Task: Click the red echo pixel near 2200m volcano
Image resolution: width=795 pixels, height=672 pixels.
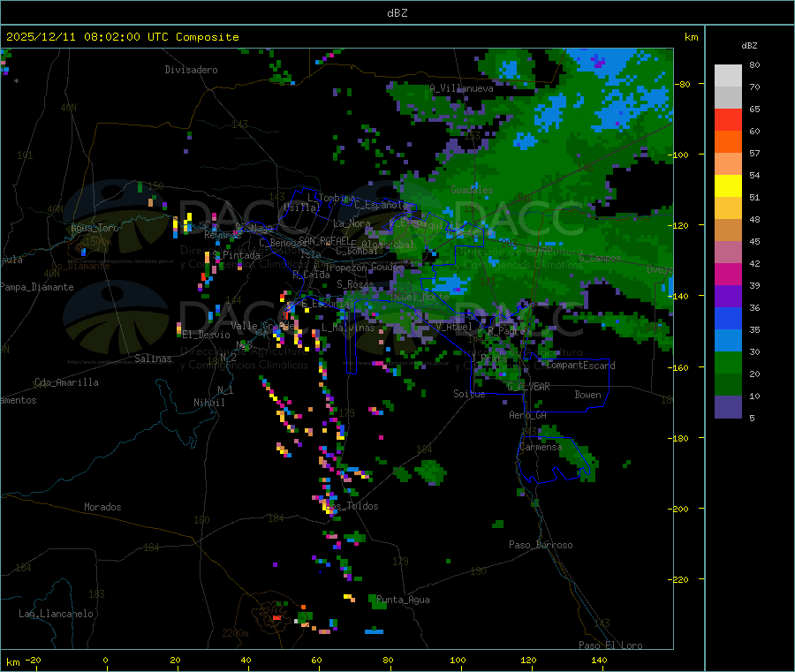Action: 276,618
